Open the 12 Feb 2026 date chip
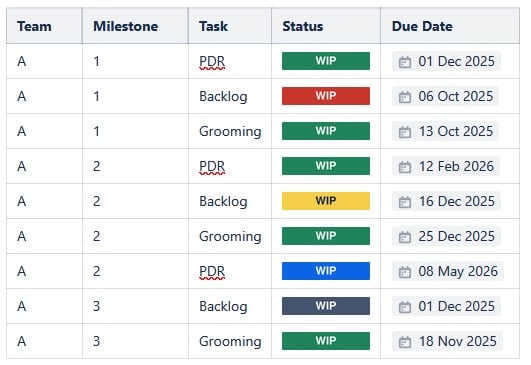 click(446, 166)
